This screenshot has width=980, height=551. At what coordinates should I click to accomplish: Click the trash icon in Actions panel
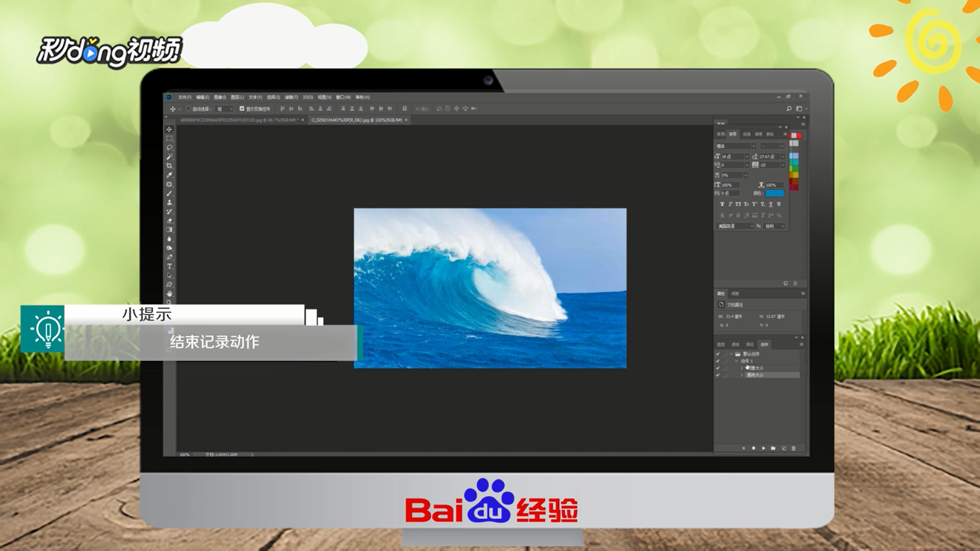(793, 448)
